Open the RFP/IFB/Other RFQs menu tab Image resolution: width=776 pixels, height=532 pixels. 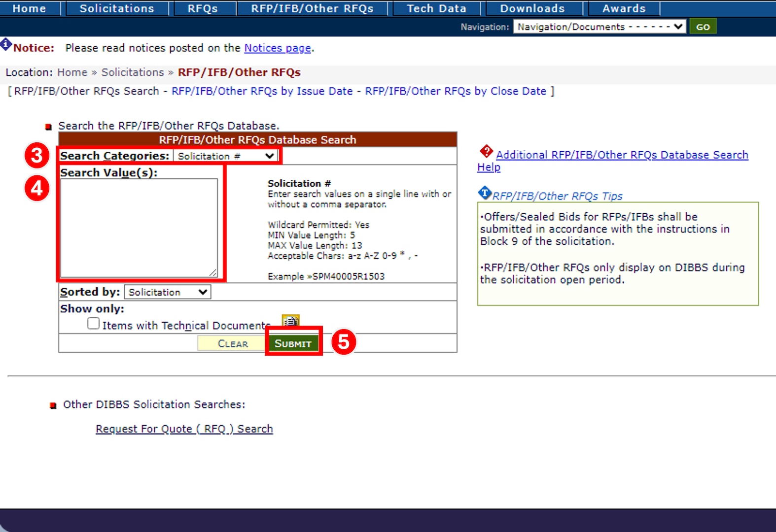point(312,8)
